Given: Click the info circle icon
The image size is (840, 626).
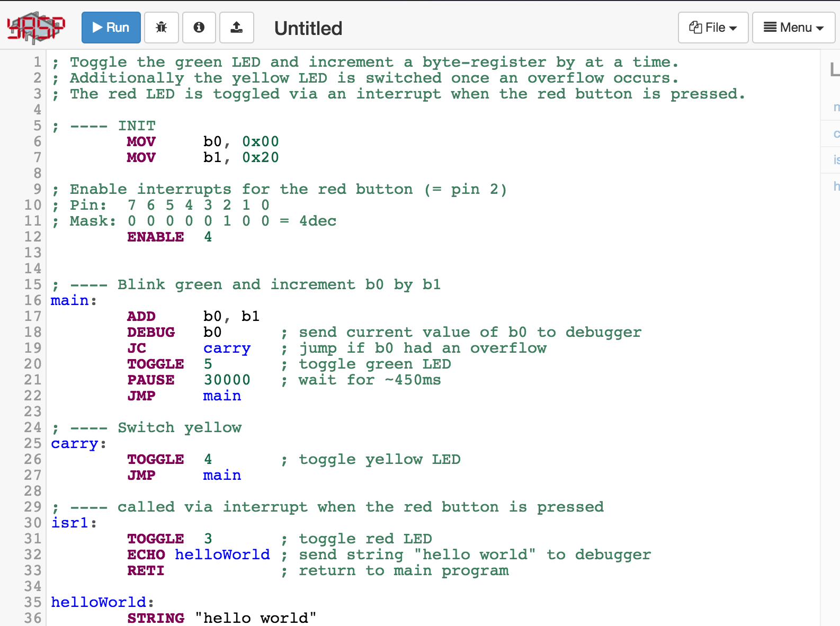Looking at the screenshot, I should coord(199,28).
